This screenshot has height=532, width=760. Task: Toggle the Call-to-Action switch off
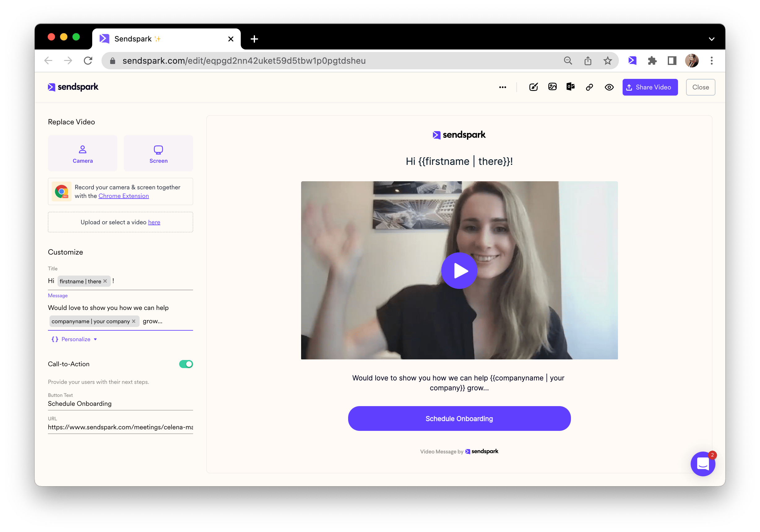click(x=186, y=364)
